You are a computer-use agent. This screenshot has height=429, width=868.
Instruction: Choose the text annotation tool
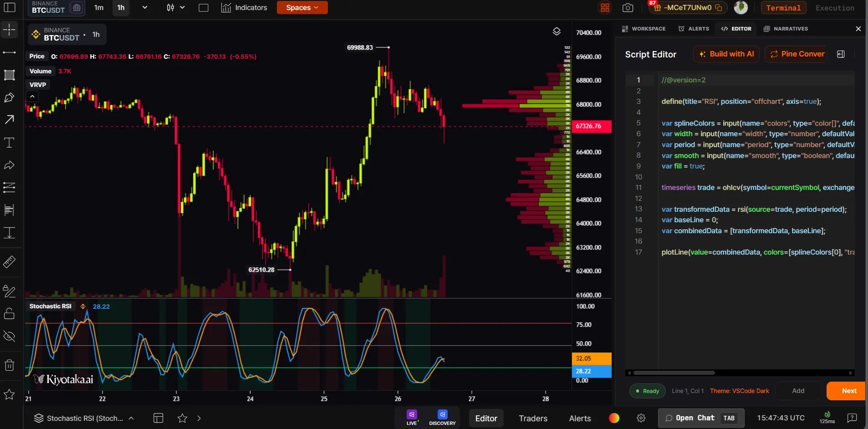click(x=9, y=143)
